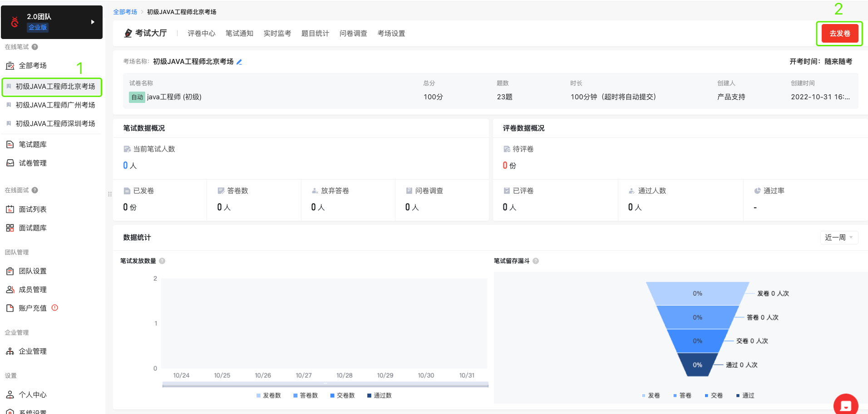Viewport: 868px width, 414px height.
Task: Click the 试卷管理 sidebar icon
Action: (x=10, y=163)
